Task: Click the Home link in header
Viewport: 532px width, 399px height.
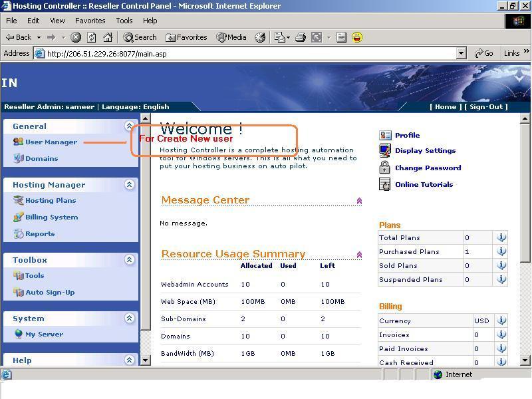Action: (446, 107)
